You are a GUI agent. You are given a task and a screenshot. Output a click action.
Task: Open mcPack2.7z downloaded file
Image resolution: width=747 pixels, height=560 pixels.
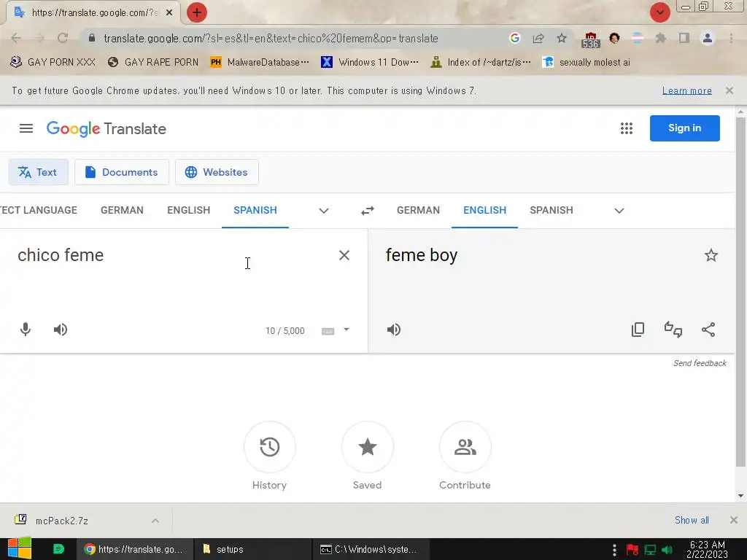click(x=62, y=521)
